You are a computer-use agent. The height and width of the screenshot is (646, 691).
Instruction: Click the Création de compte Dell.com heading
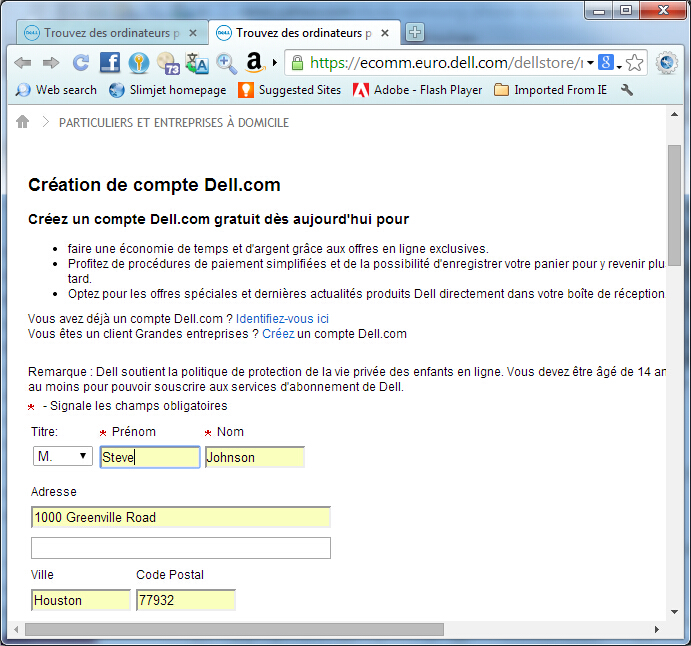pos(154,185)
